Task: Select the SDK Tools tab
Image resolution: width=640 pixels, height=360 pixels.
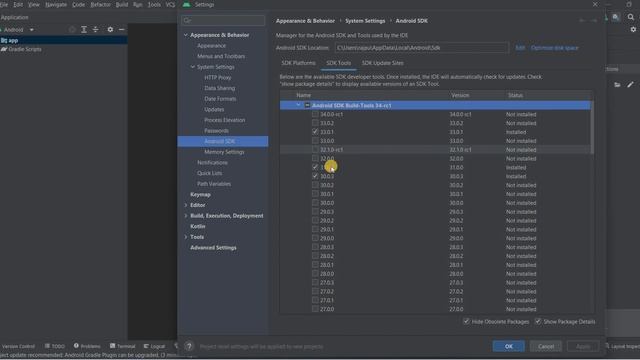Action: click(338, 63)
